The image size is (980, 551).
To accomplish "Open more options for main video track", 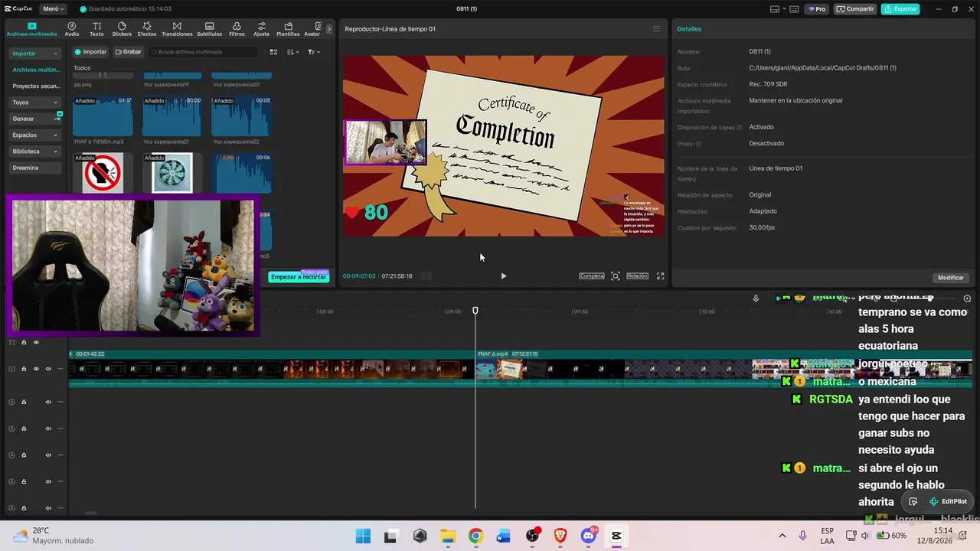I will (x=60, y=369).
